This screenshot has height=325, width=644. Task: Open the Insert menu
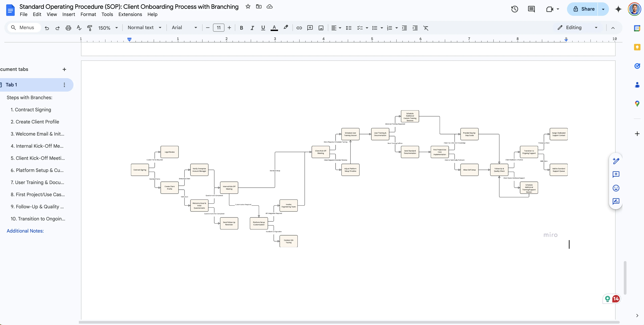[x=69, y=14]
